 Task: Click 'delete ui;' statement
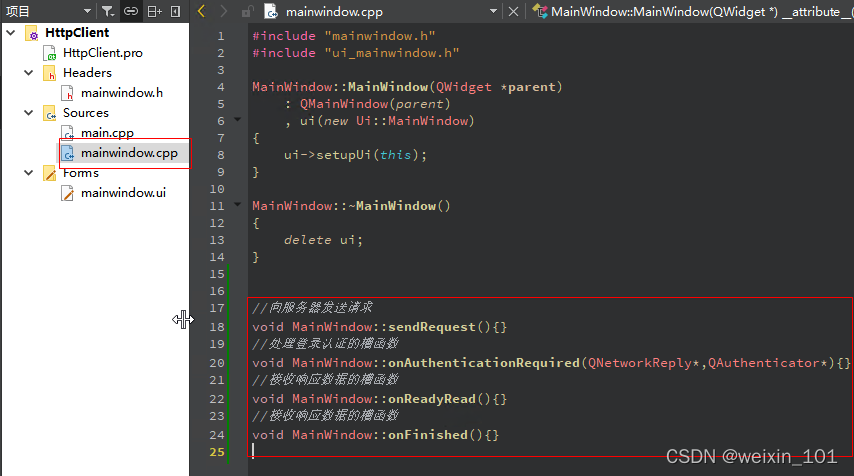coord(323,240)
